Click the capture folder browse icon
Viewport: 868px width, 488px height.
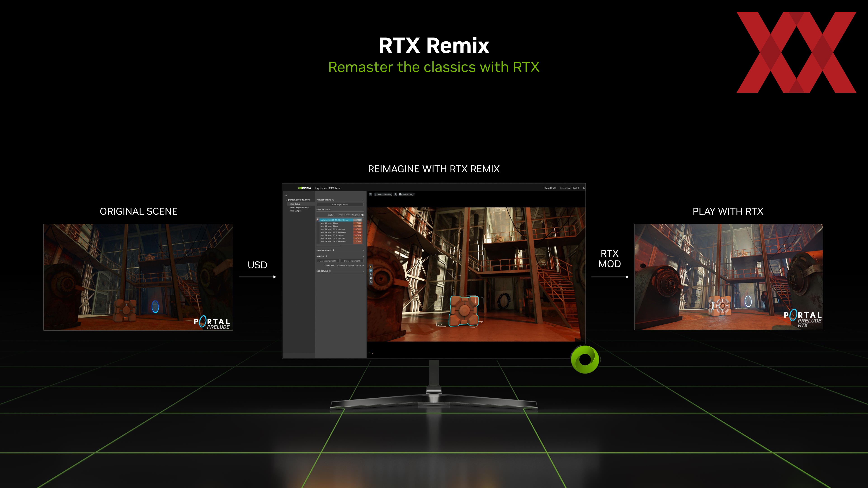[x=363, y=215]
